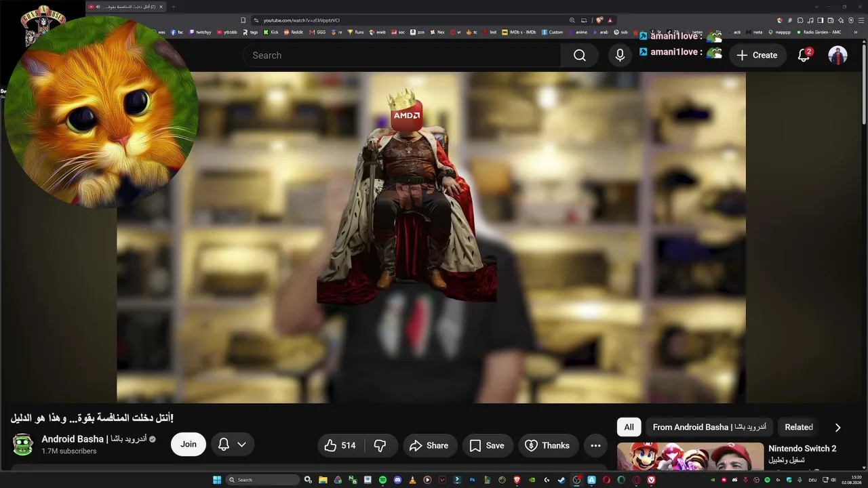Open Brave browser from the taskbar
Image resolution: width=868 pixels, height=488 pixels.
click(517, 480)
